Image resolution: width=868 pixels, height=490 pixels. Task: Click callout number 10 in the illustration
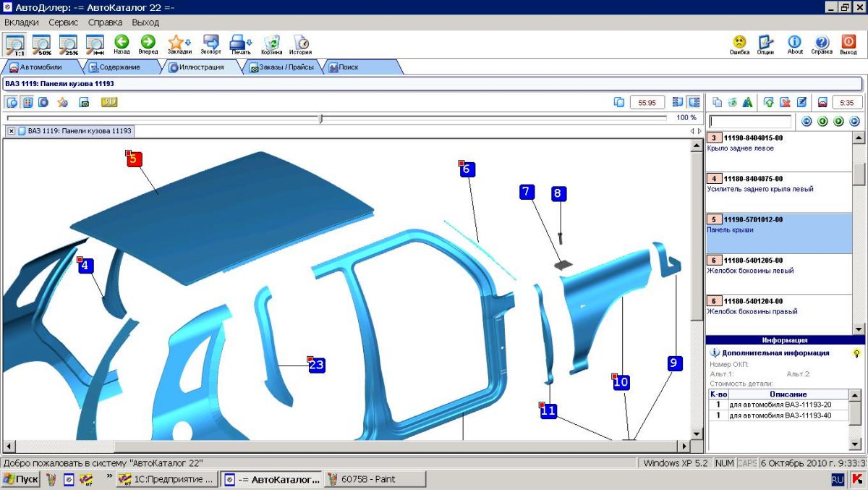[x=621, y=382]
